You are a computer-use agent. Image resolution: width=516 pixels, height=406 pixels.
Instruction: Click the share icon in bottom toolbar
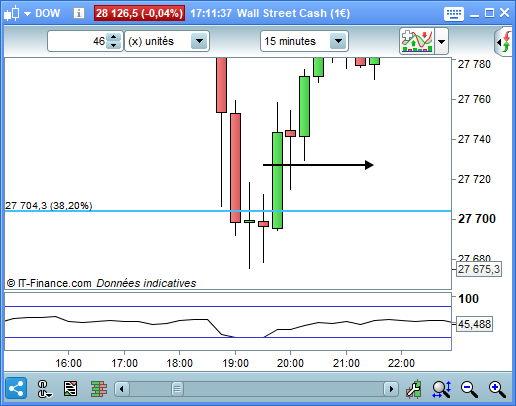16,388
